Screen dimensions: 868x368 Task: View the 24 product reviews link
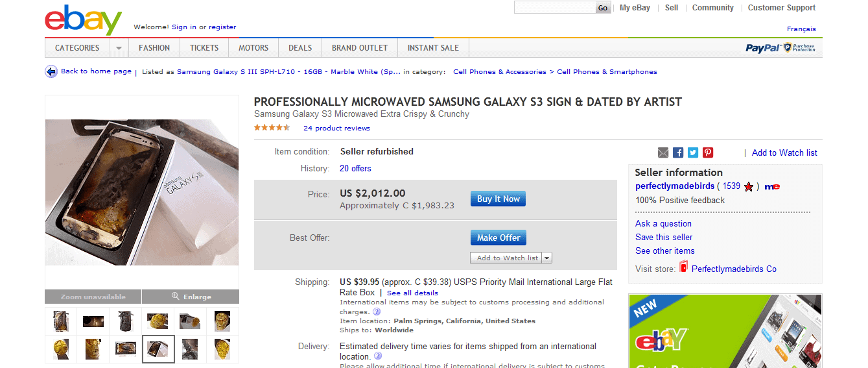[x=336, y=129]
